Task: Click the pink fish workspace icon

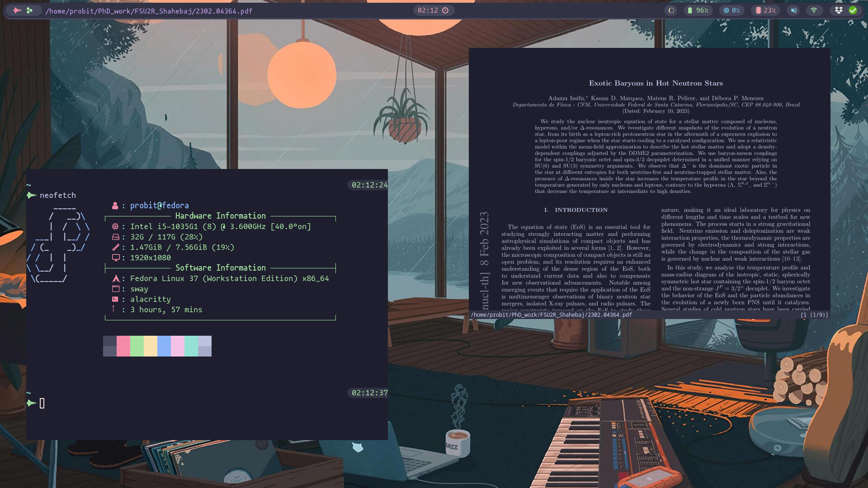Action: 17,10
